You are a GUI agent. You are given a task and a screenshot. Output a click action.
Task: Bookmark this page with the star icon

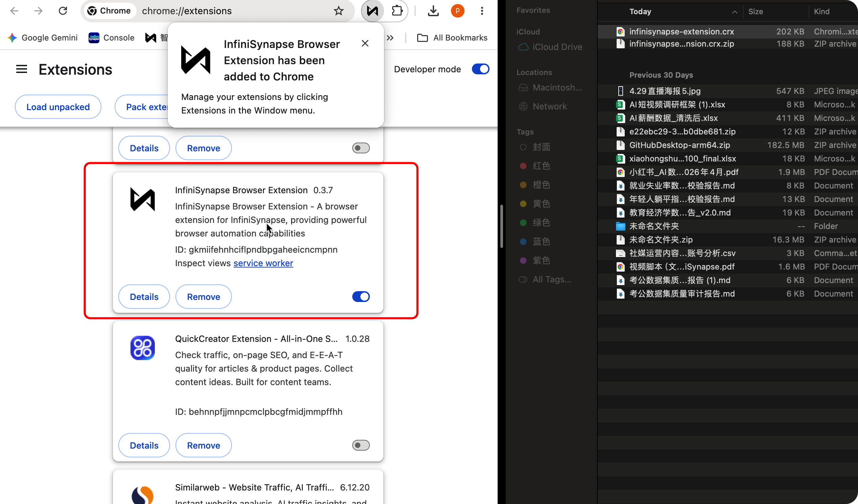pos(338,11)
